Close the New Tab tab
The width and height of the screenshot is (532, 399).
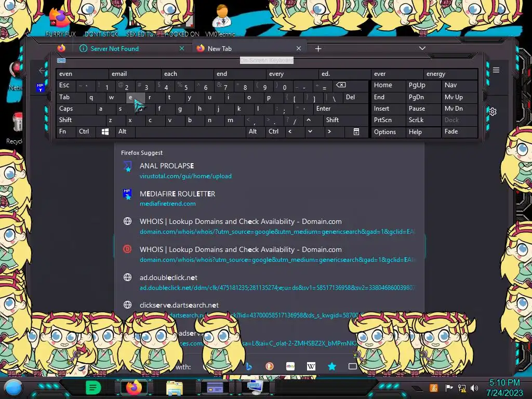[299, 48]
